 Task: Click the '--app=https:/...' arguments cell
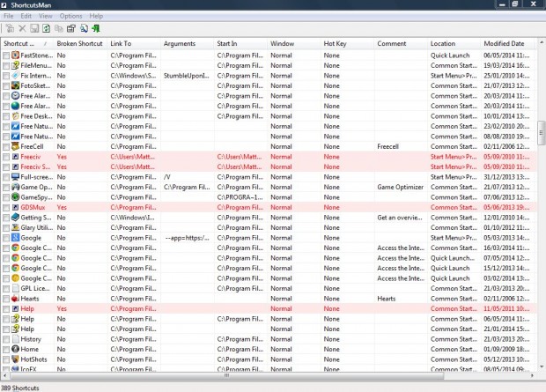(187, 238)
